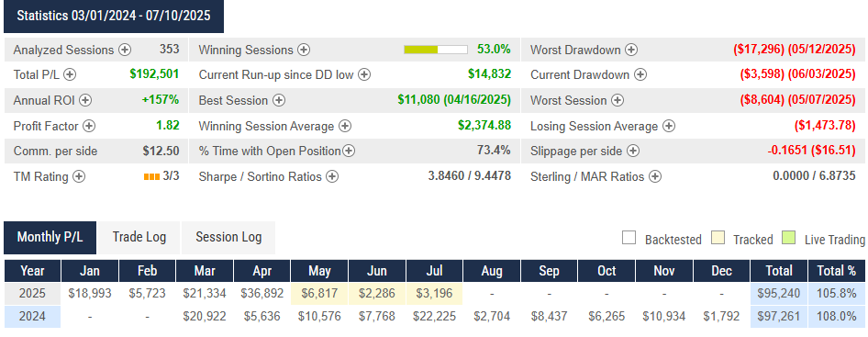Expand info icon next to Total P/L
The height and width of the screenshot is (337, 868).
pos(71,74)
